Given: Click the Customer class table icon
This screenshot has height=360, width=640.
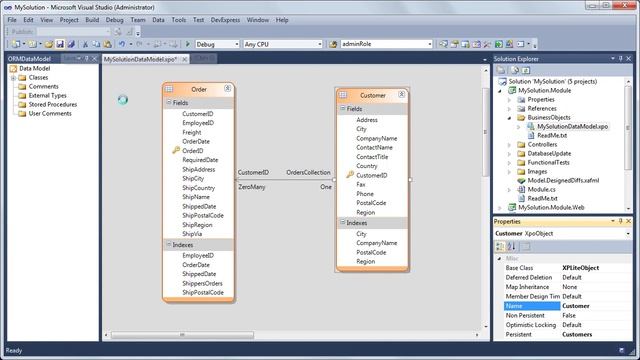Looking at the screenshot, I should (343, 95).
